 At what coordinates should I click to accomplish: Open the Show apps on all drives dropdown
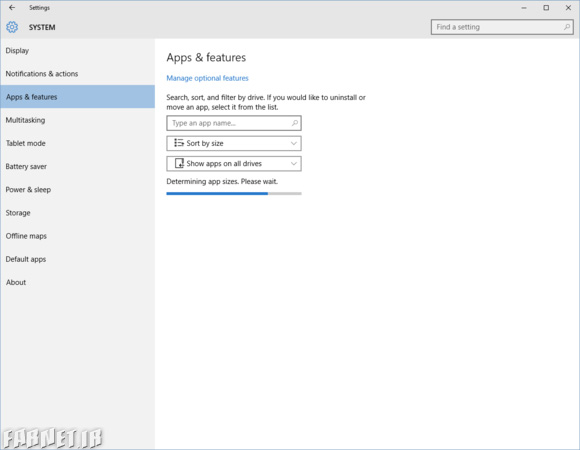(x=234, y=164)
